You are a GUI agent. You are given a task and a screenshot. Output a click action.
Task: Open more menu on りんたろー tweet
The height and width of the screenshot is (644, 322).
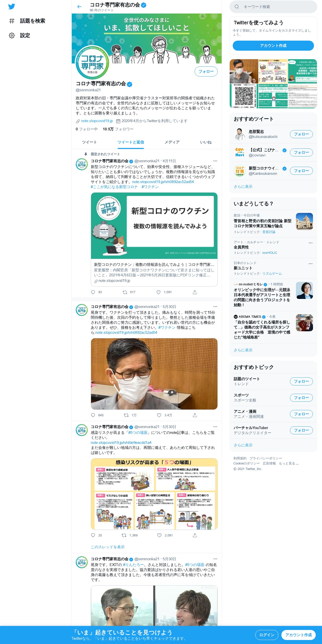point(215,559)
